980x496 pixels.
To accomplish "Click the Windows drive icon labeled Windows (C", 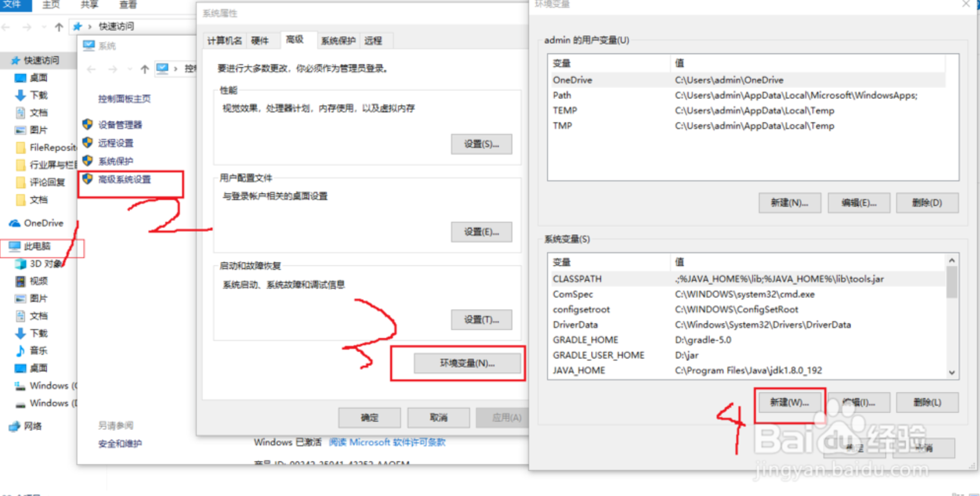I will 20,386.
